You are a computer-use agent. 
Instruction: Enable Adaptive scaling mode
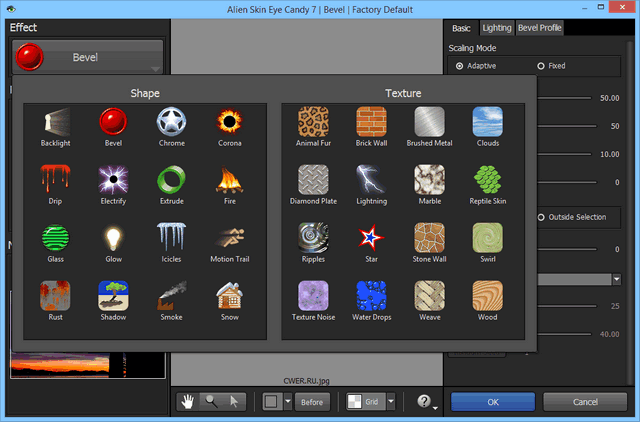tap(460, 66)
